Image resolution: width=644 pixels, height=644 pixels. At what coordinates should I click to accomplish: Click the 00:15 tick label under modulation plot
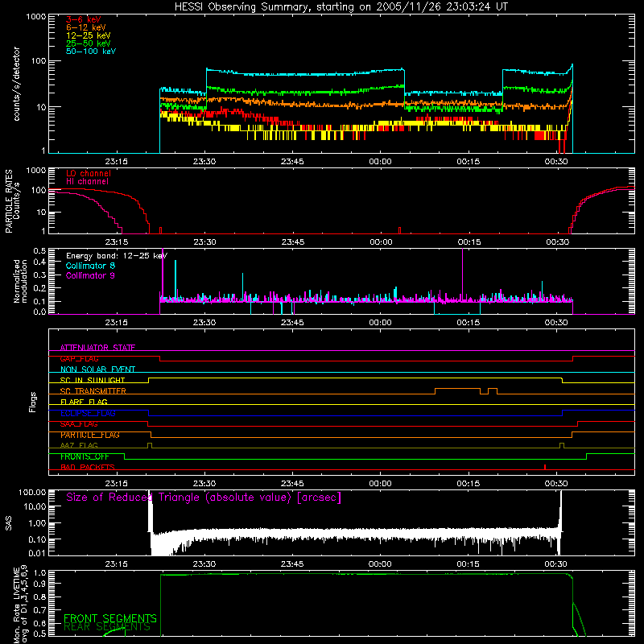[469, 323]
